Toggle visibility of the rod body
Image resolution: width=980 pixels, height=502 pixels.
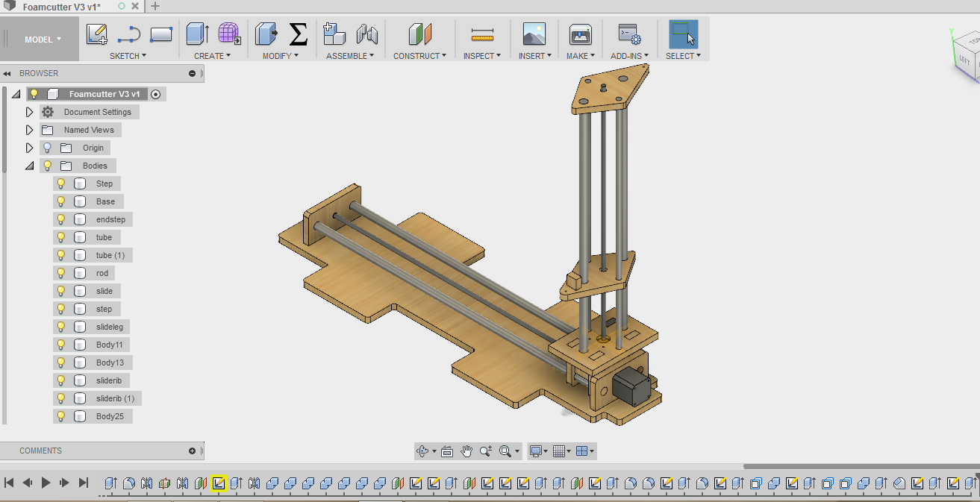point(60,273)
